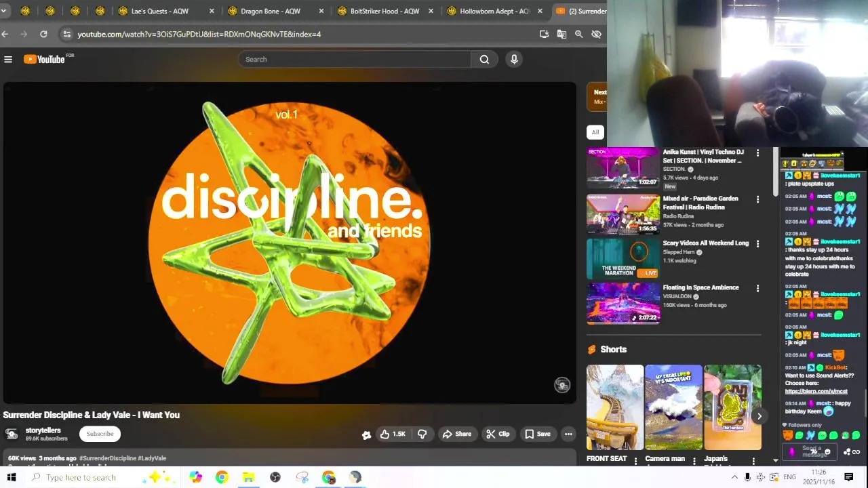The height and width of the screenshot is (488, 868).
Task: Click the watermark icon in video corner
Action: [562, 385]
